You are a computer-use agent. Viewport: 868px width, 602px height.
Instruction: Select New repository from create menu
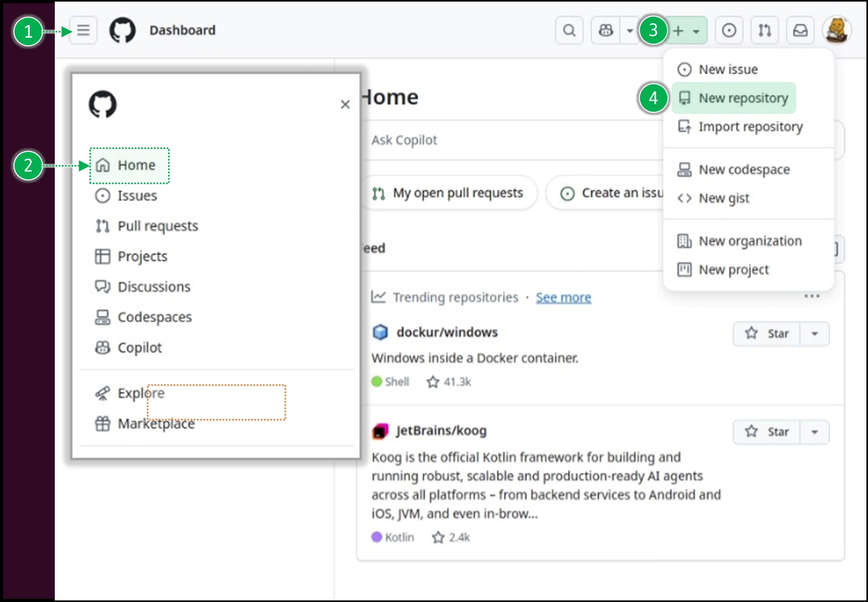[x=734, y=98]
